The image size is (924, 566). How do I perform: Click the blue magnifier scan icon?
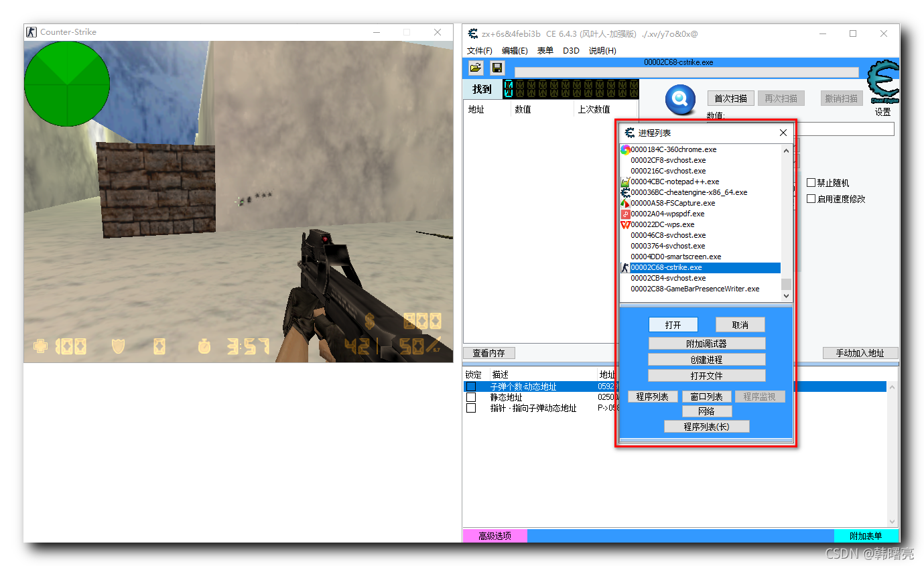pyautogui.click(x=680, y=100)
